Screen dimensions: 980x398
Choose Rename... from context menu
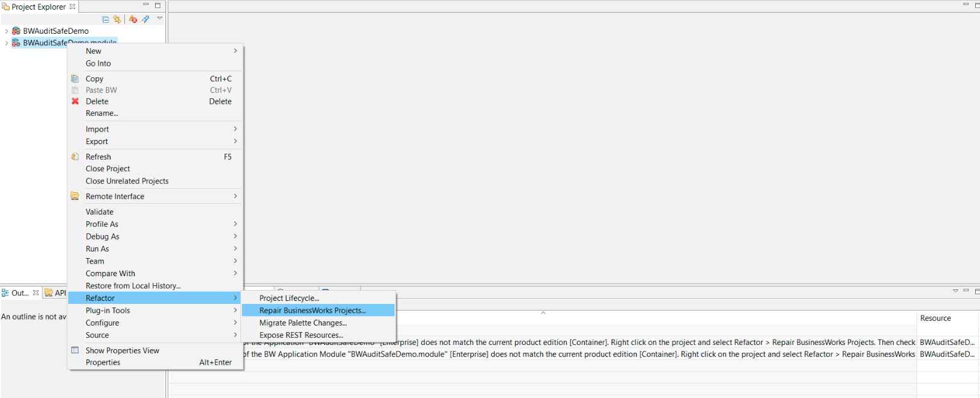(156, 113)
